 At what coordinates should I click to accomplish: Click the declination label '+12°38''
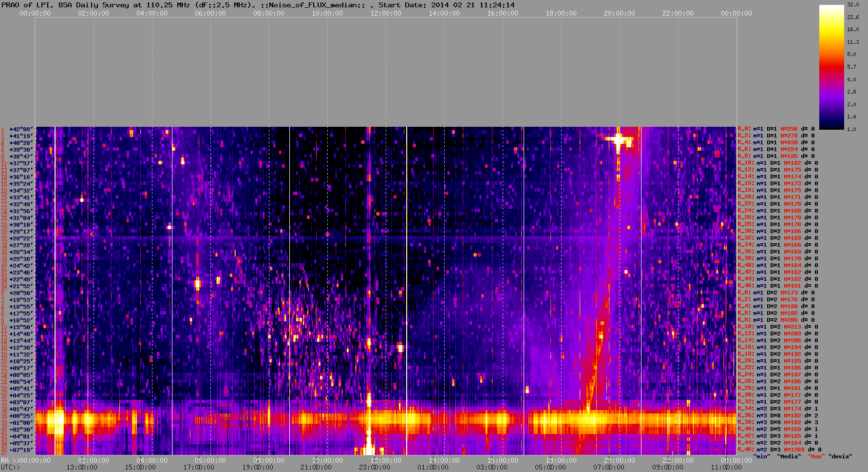coord(21,348)
